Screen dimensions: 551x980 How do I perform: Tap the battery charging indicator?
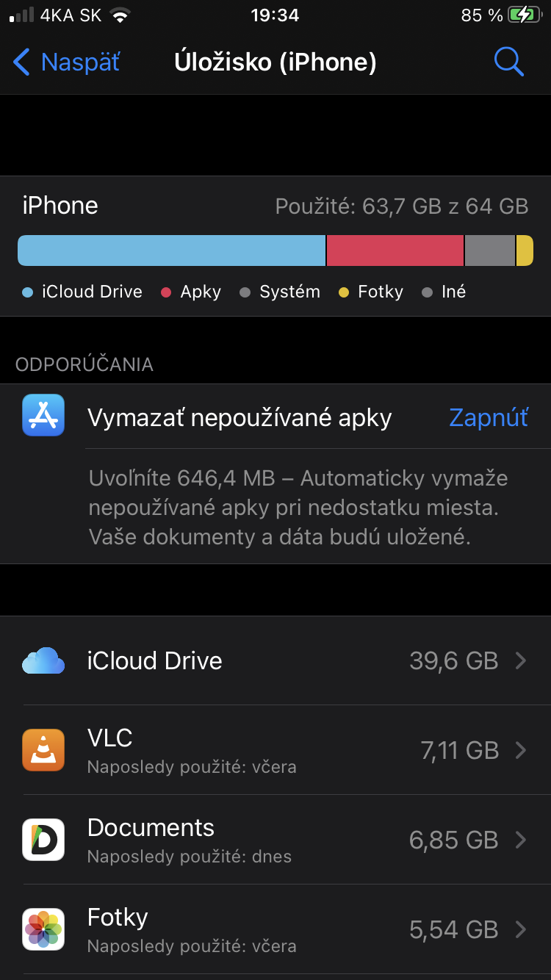(x=523, y=15)
